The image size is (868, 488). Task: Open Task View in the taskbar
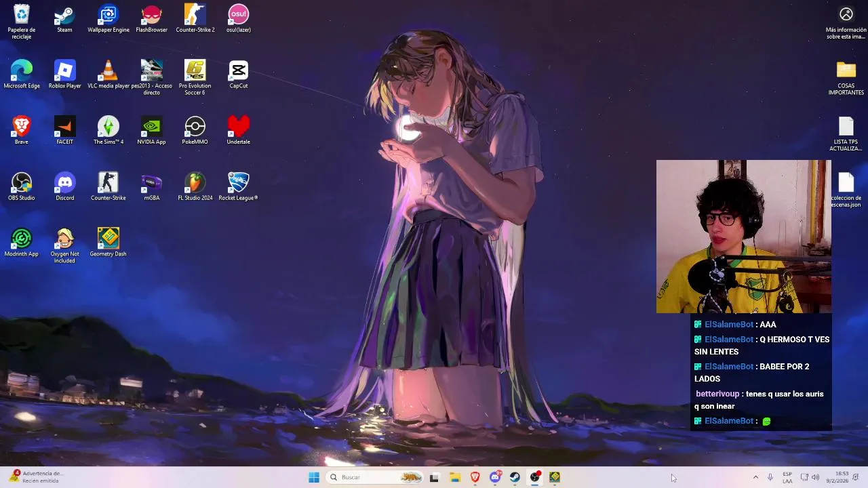[434, 477]
